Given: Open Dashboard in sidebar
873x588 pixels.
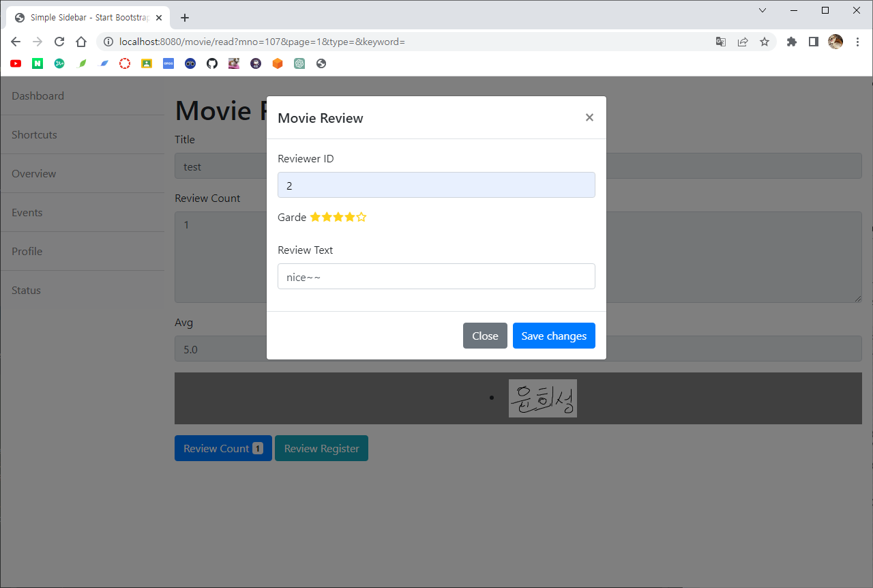Looking at the screenshot, I should click(x=82, y=95).
